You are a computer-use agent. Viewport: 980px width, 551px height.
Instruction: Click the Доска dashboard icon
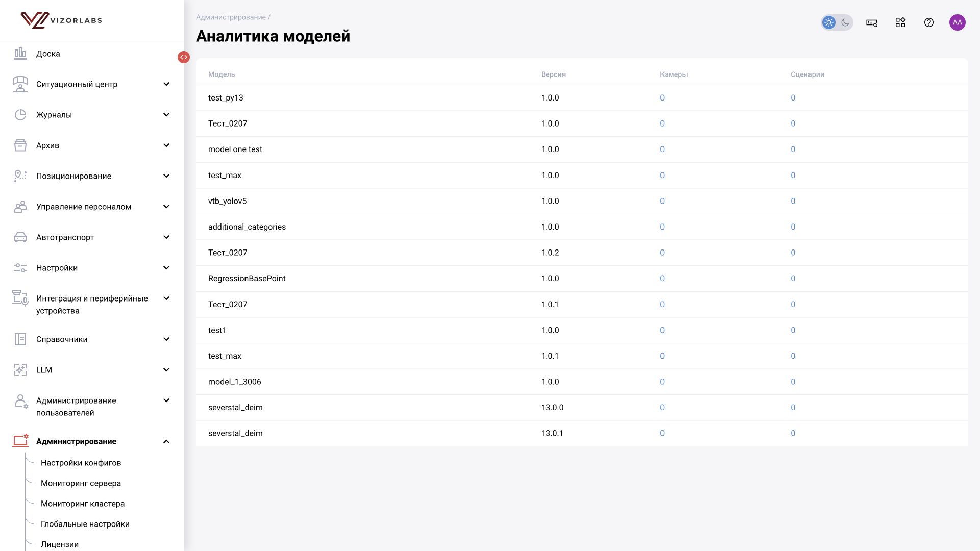pyautogui.click(x=20, y=54)
